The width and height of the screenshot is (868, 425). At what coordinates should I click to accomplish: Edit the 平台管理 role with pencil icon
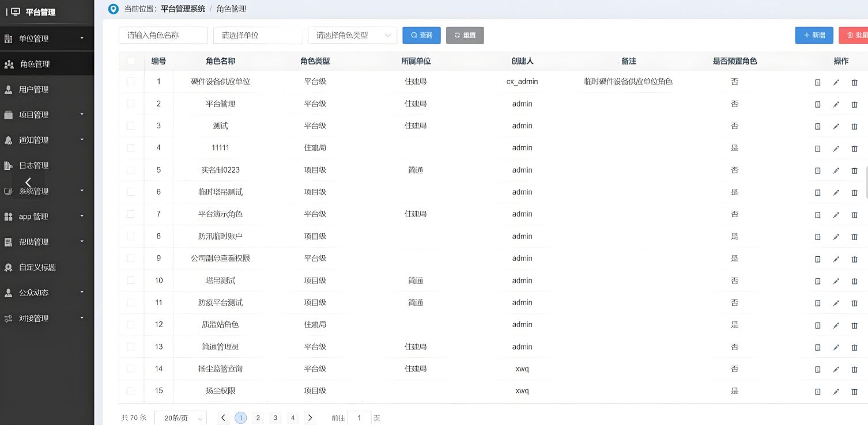click(x=836, y=104)
